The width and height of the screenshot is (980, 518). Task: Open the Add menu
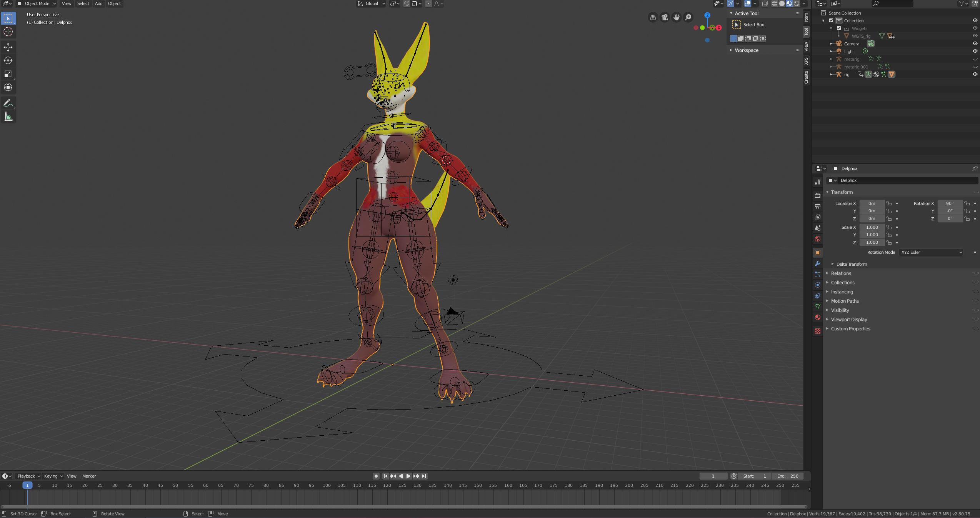pos(98,3)
